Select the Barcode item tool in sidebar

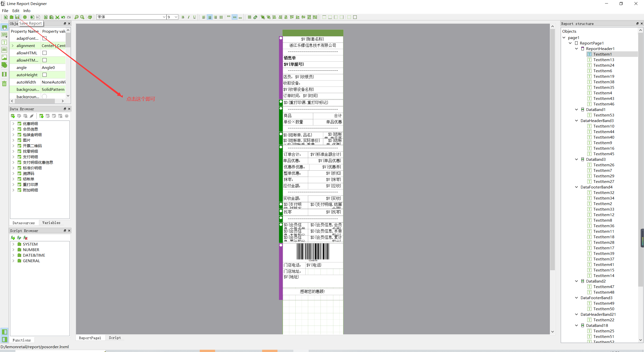(x=4, y=50)
